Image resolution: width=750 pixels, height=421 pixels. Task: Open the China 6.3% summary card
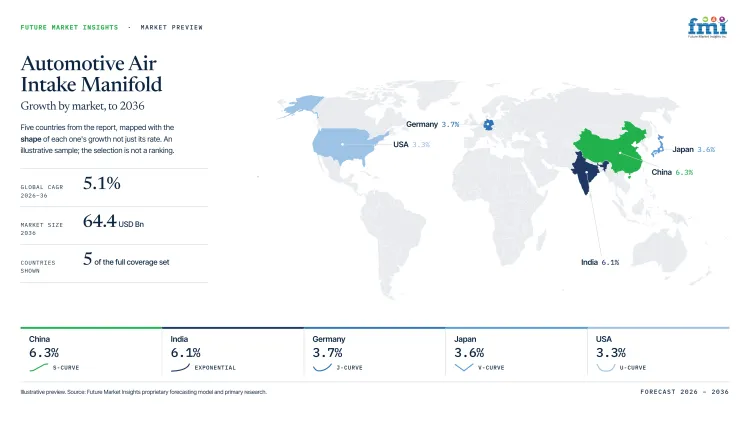[x=91, y=352]
